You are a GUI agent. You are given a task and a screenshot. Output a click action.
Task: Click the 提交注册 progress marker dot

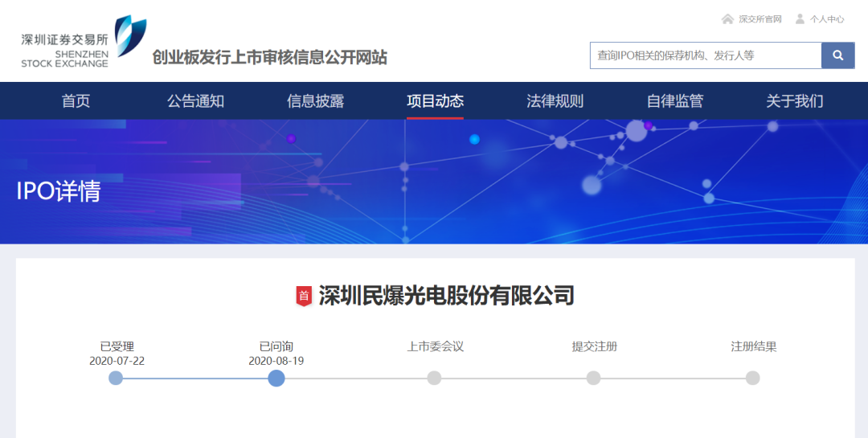(593, 379)
